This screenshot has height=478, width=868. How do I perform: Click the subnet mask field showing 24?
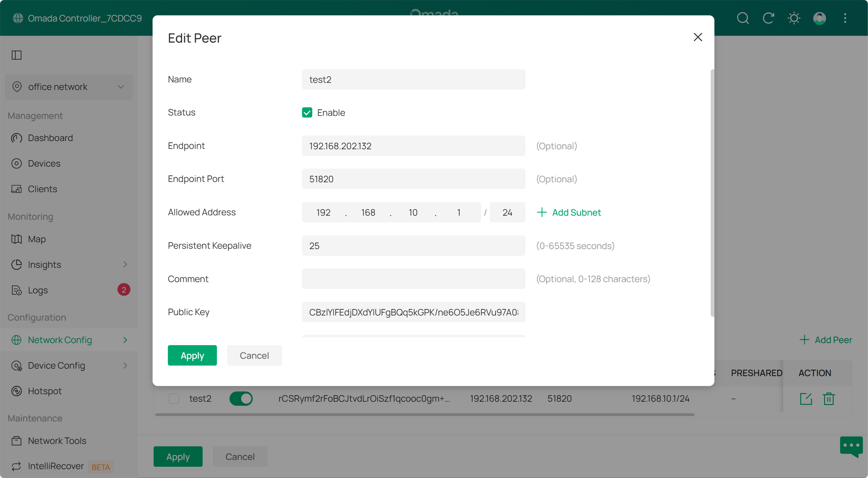point(507,212)
